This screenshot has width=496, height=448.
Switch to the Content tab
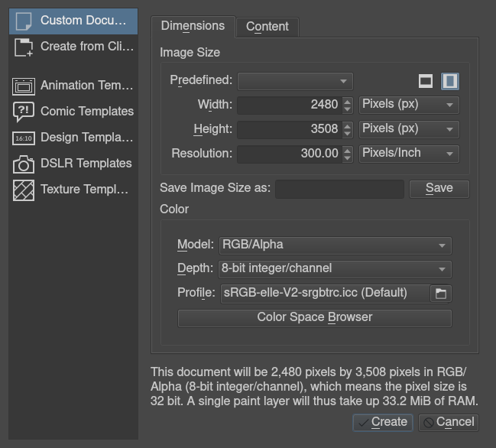(267, 27)
